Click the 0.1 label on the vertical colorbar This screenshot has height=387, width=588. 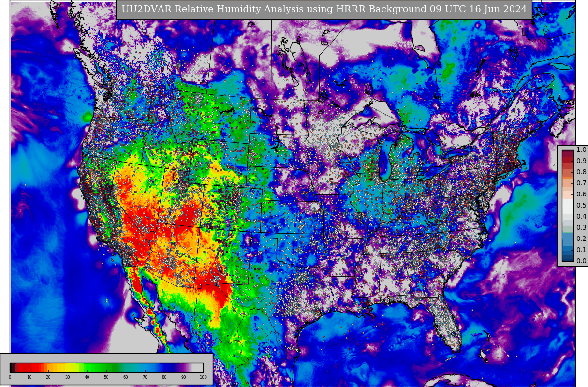[x=581, y=250]
